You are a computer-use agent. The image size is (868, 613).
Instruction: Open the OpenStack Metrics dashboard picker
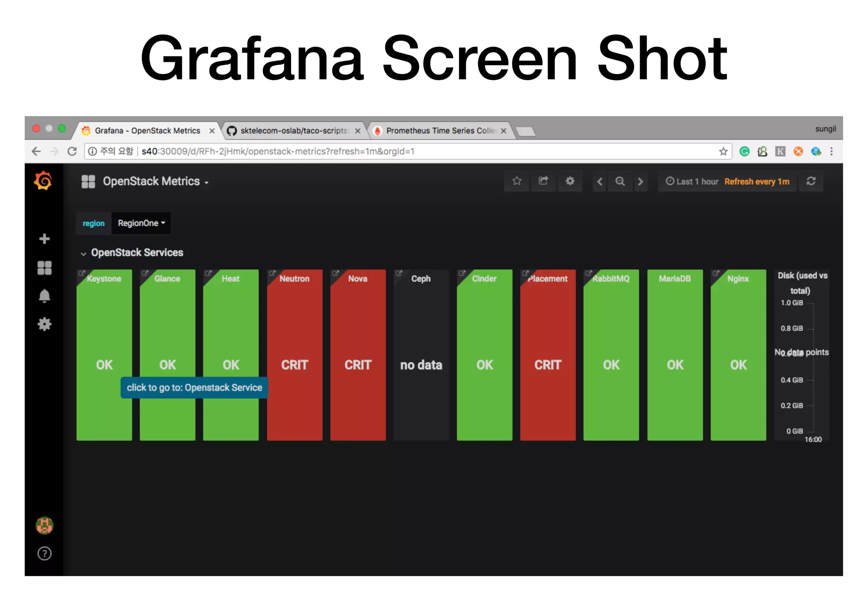pyautogui.click(x=151, y=182)
